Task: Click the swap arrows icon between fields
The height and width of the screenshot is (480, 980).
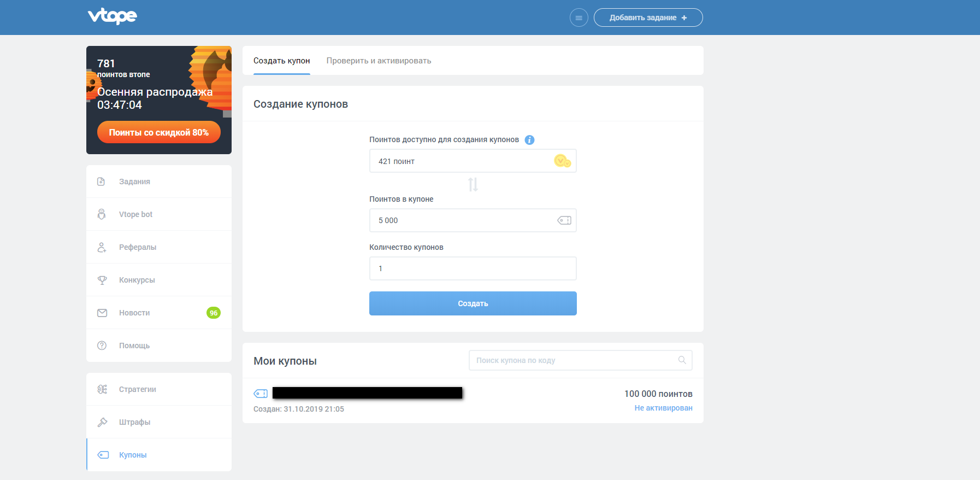Action: (x=473, y=185)
